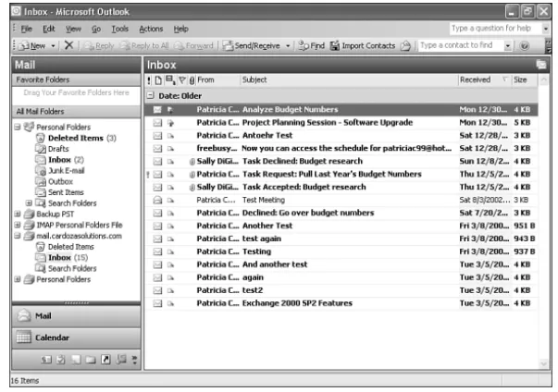
Task: Select the Outbox folder
Action: 55,181
